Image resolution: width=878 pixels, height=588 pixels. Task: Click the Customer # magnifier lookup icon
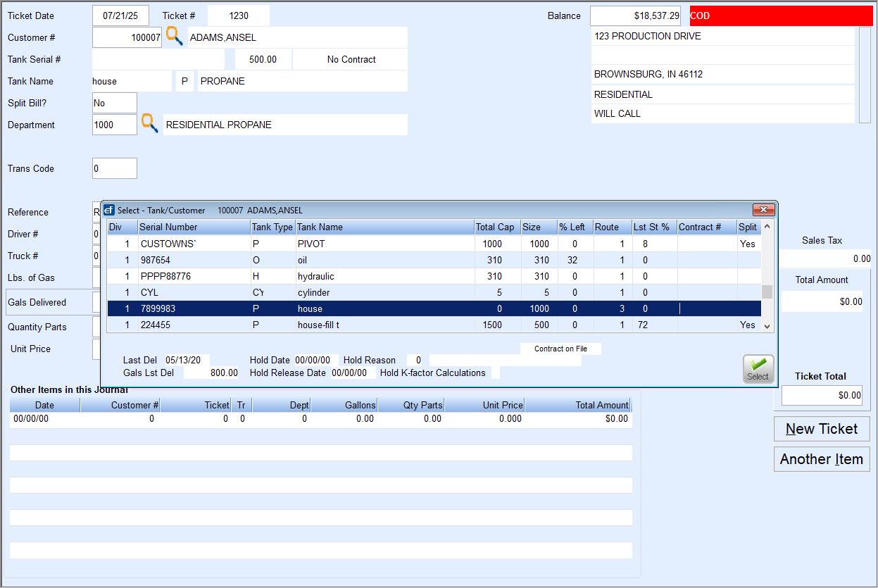(174, 37)
